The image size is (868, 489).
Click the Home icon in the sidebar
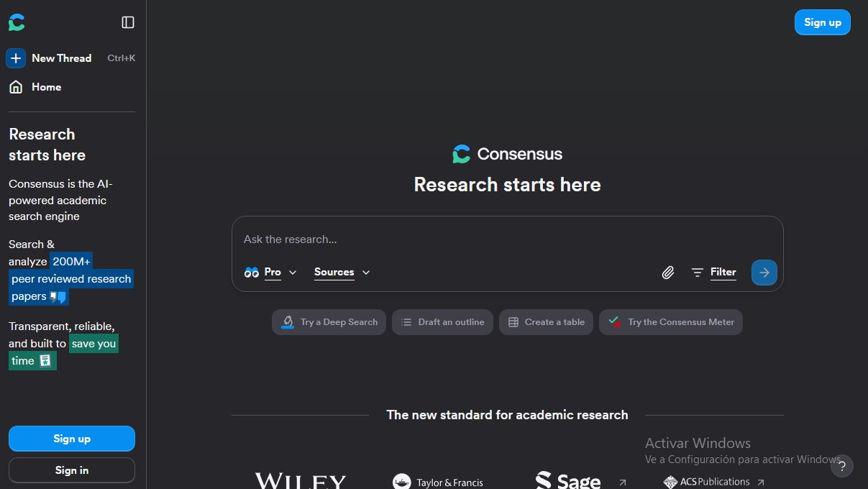[x=15, y=86]
